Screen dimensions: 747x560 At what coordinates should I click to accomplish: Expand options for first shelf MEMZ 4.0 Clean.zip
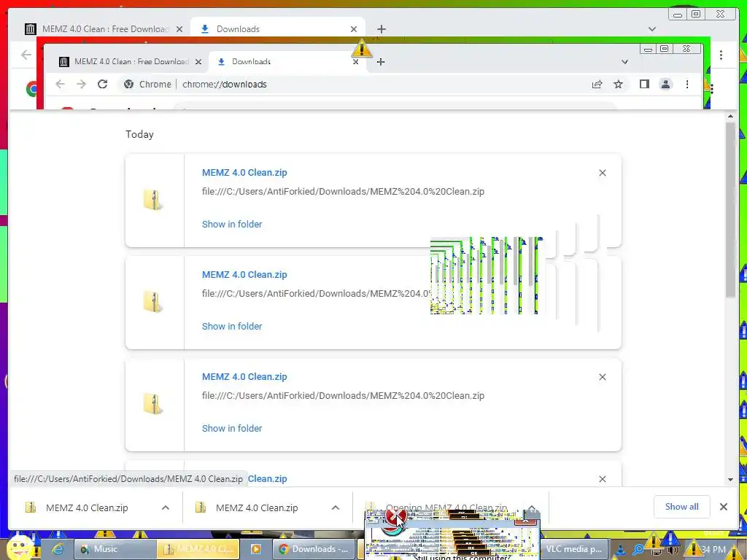166,507
